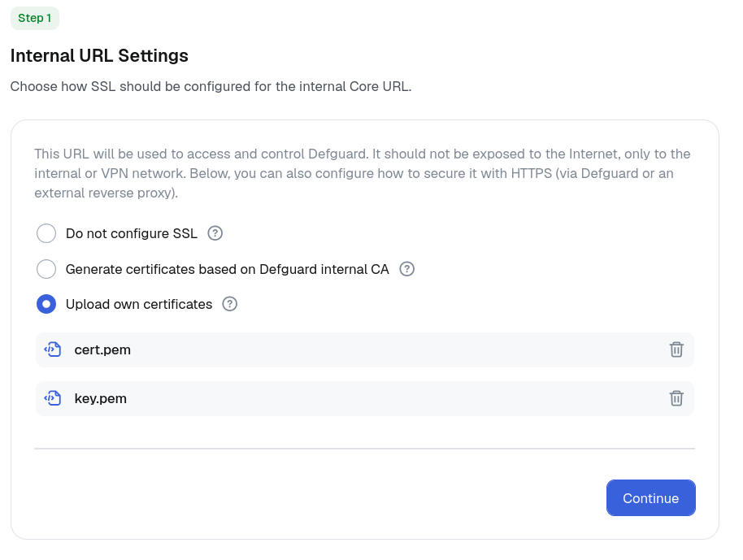Click the "Do not configure SSL" label text
The height and width of the screenshot is (560, 743).
coord(131,233)
